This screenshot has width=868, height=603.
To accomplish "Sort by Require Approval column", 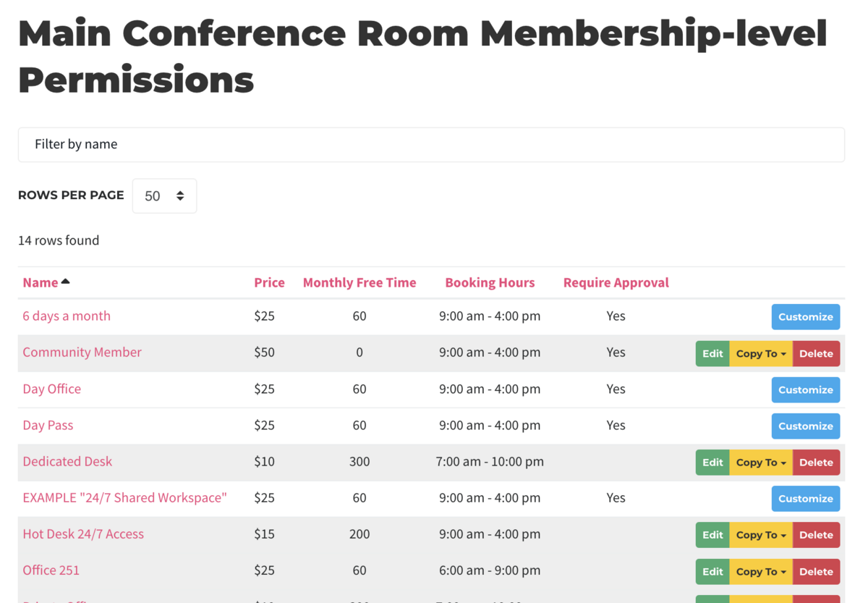I will (x=616, y=282).
